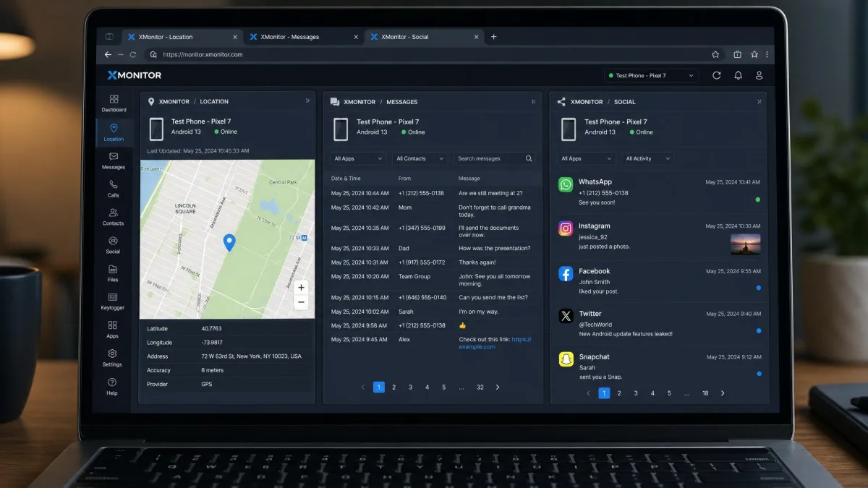The image size is (868, 488).
Task: Open notifications bell icon
Action: pyautogui.click(x=738, y=75)
